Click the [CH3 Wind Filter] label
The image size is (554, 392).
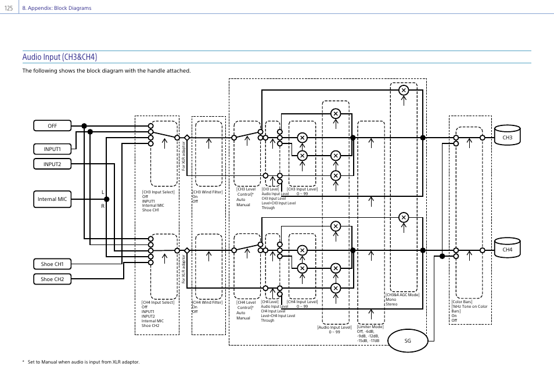coord(207,192)
